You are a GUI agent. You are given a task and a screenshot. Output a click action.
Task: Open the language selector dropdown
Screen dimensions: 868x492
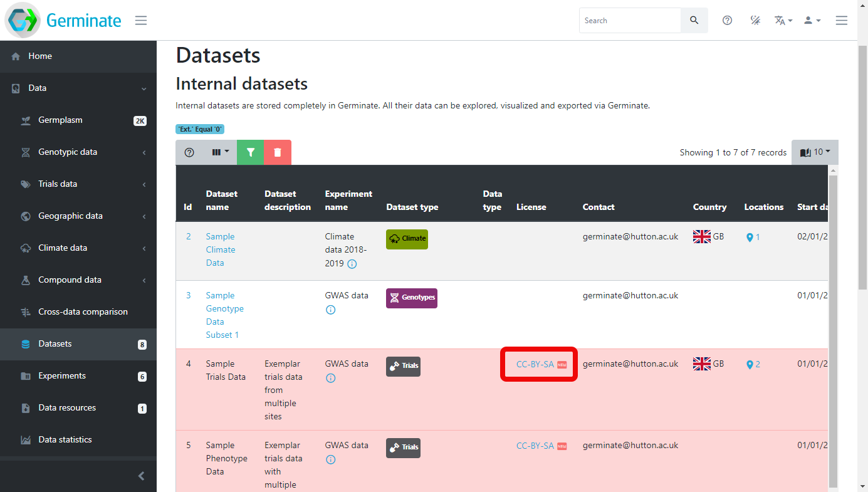(783, 21)
